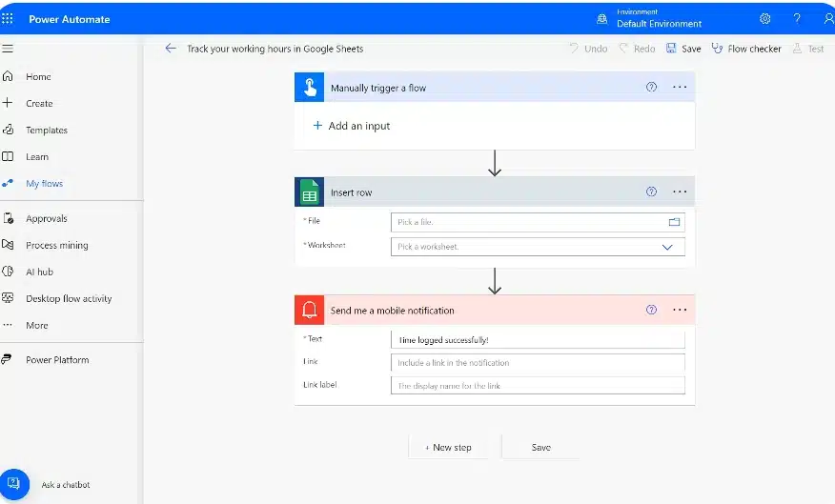
Task: Open the Ask a chatbot icon
Action: click(14, 484)
